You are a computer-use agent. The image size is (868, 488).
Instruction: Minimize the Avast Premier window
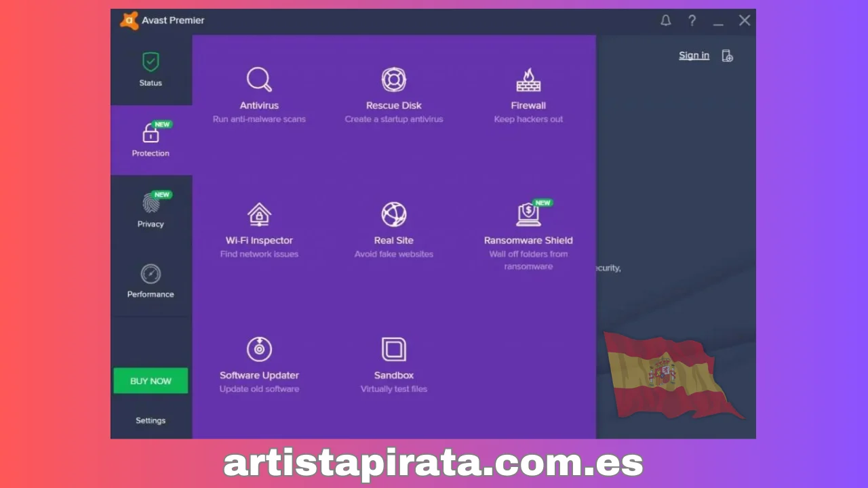[718, 24]
